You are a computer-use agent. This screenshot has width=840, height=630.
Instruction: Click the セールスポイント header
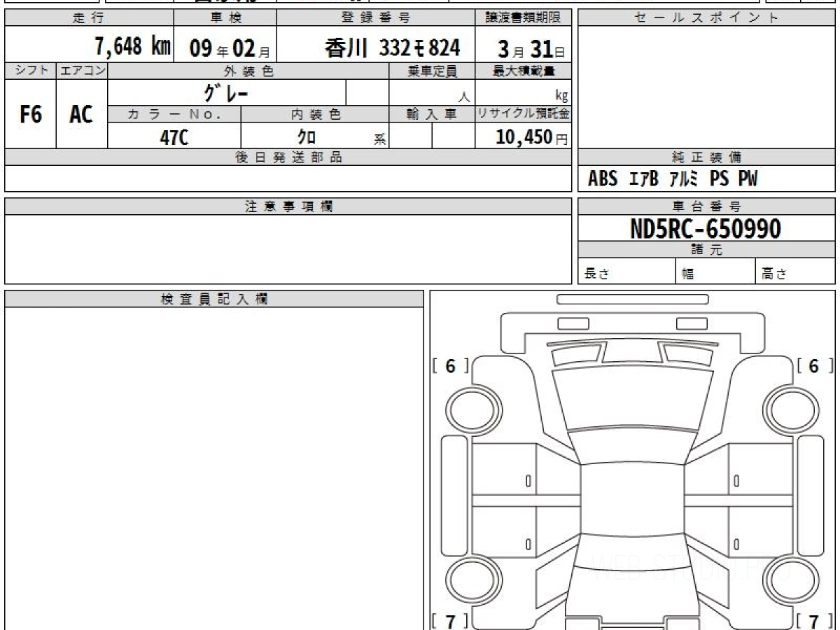tap(706, 18)
